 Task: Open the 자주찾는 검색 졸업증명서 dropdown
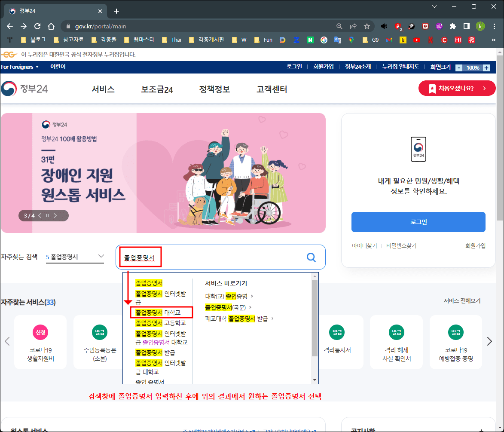pos(75,256)
